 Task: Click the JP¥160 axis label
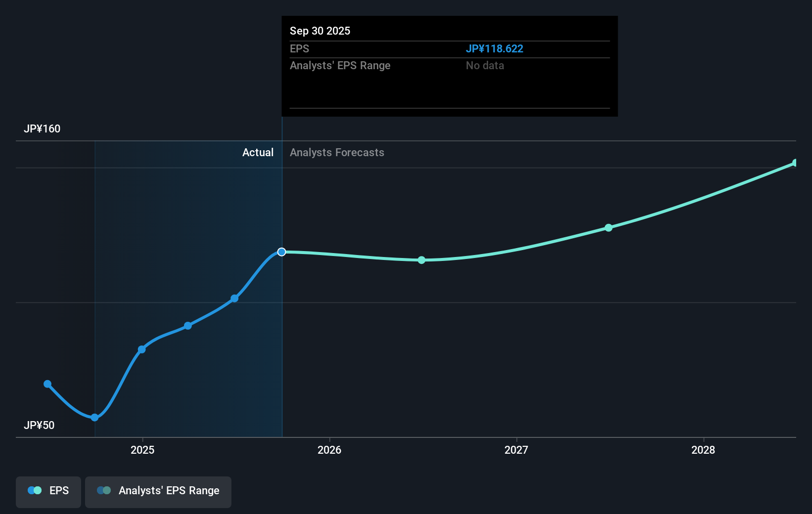[x=42, y=129]
